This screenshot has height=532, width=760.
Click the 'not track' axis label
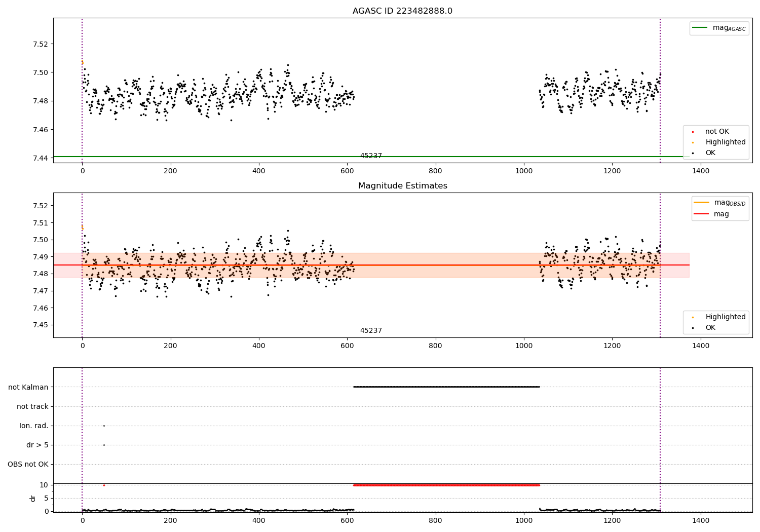pos(32,407)
